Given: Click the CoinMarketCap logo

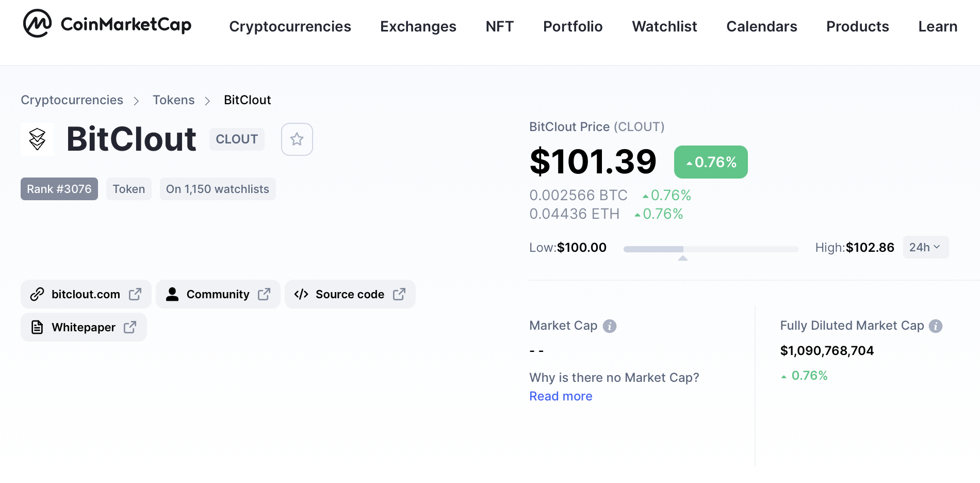Looking at the screenshot, I should coord(107,24).
